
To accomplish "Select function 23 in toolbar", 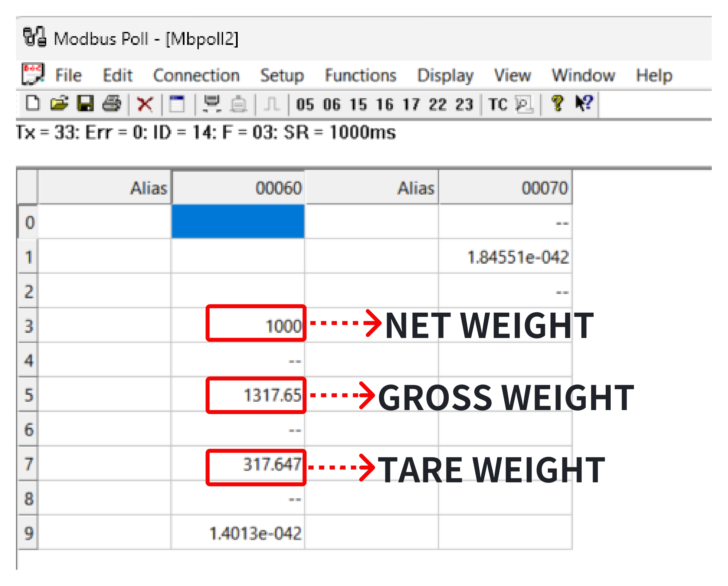I will pyautogui.click(x=464, y=104).
